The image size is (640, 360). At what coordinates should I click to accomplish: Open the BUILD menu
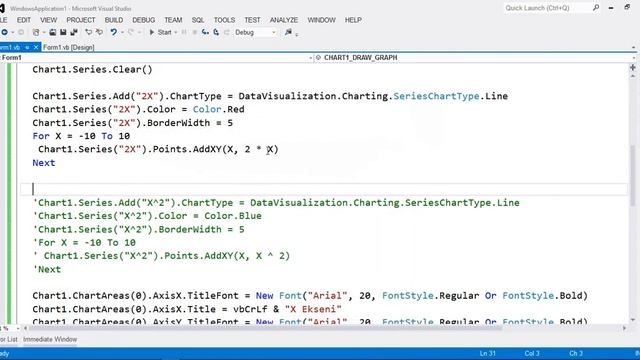[x=113, y=20]
